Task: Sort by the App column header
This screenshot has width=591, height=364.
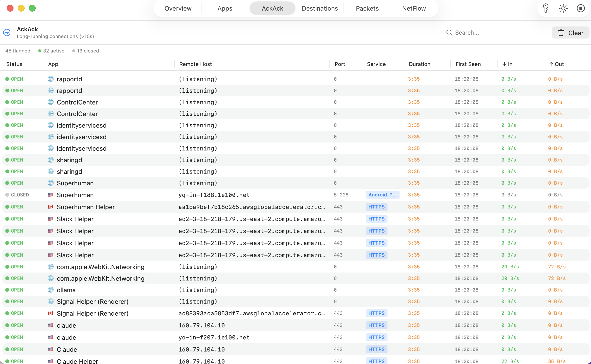Action: [53, 64]
